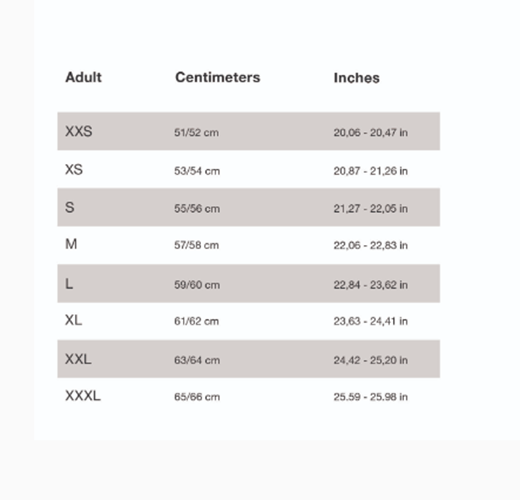Click the 22,84 - 23,62 in value
Screen dimensions: 520x500
(371, 285)
